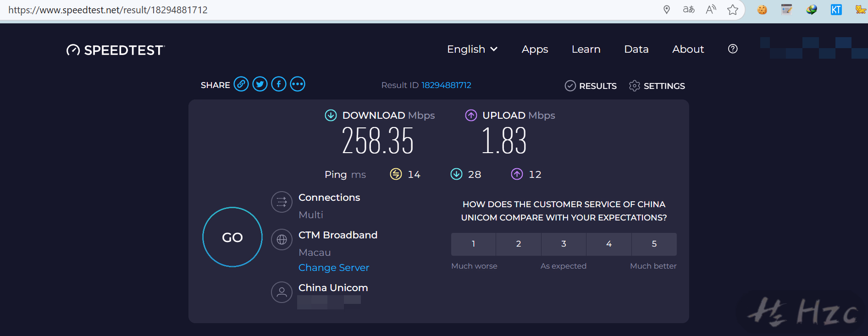Image resolution: width=868 pixels, height=336 pixels.
Task: Click the globe server icon
Action: click(282, 240)
